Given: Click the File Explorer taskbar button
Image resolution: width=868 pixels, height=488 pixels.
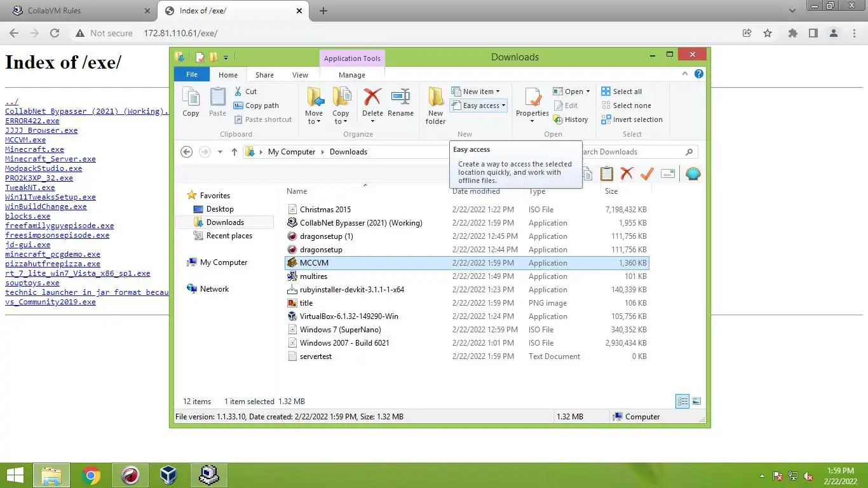Looking at the screenshot, I should [x=51, y=475].
